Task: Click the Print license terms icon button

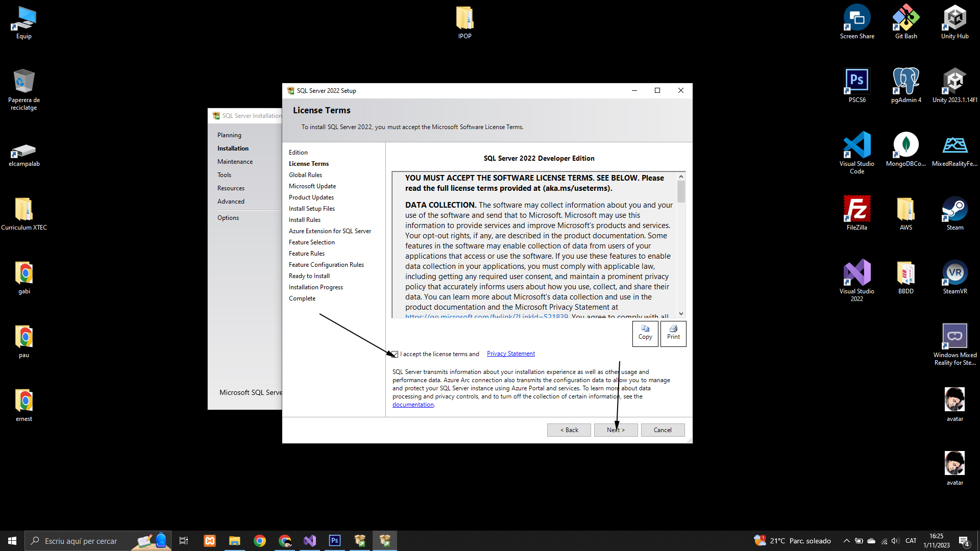Action: pyautogui.click(x=673, y=333)
